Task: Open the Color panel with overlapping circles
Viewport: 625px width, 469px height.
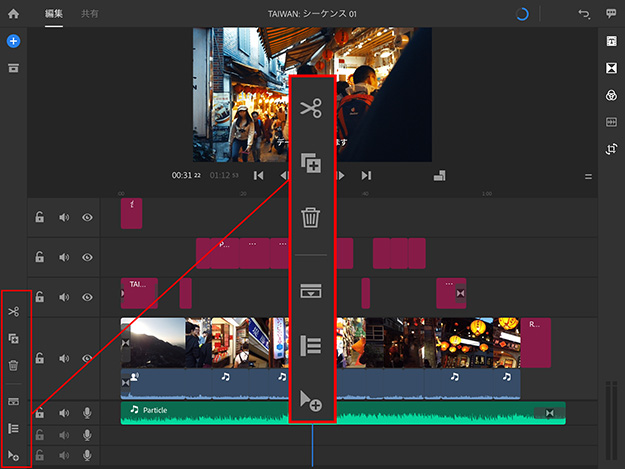Action: tap(611, 95)
